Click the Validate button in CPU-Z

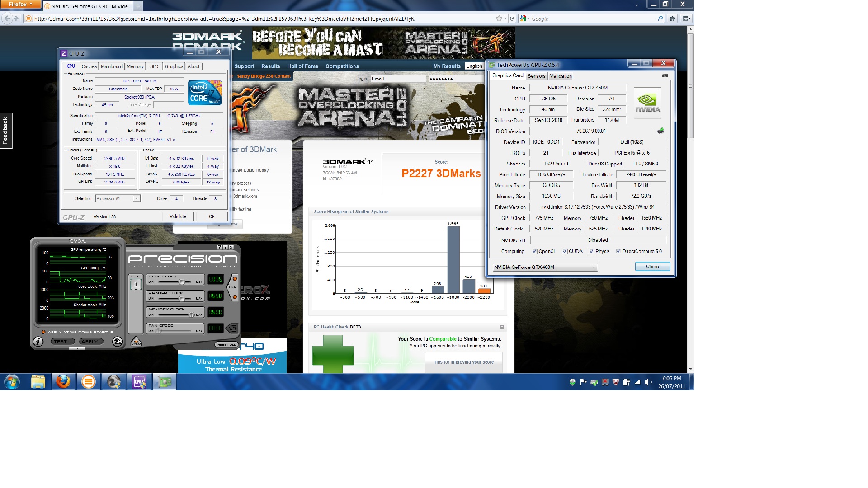pos(178,216)
